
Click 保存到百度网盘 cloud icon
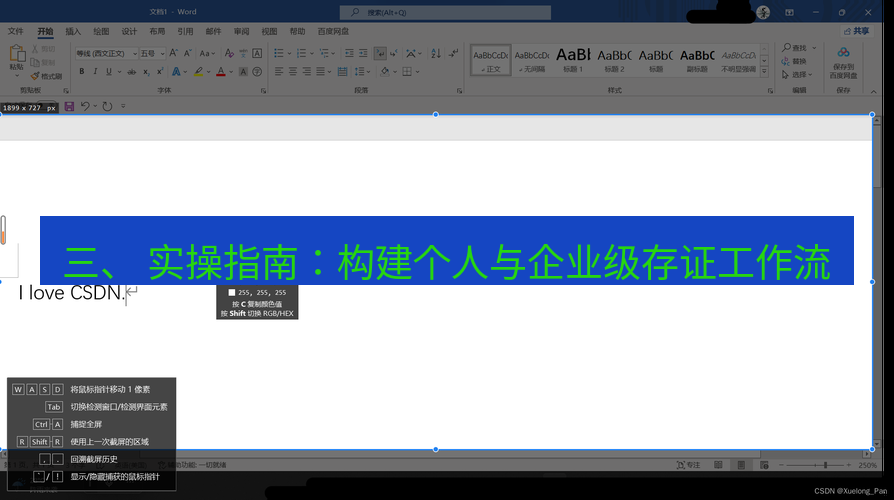[x=843, y=53]
